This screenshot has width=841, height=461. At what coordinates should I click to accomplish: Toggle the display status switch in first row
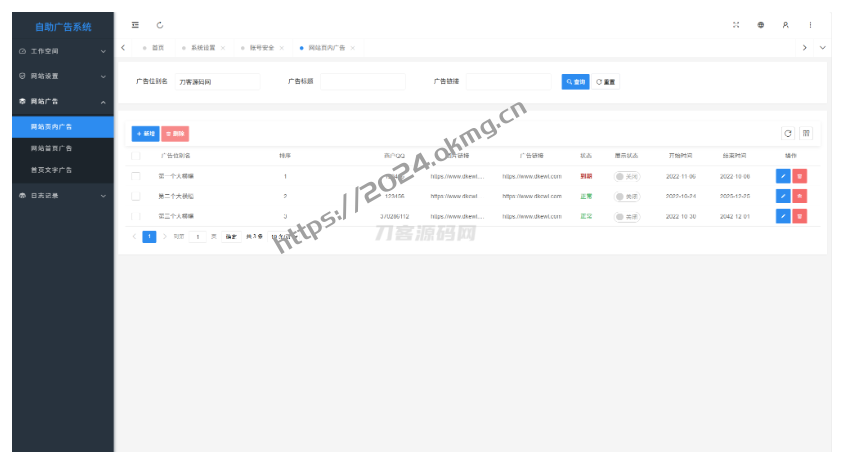[x=627, y=176]
